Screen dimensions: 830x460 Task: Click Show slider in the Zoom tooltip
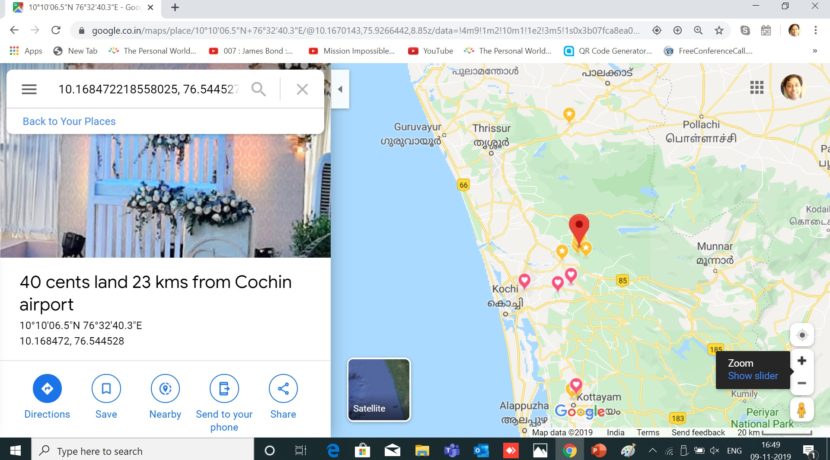[752, 376]
